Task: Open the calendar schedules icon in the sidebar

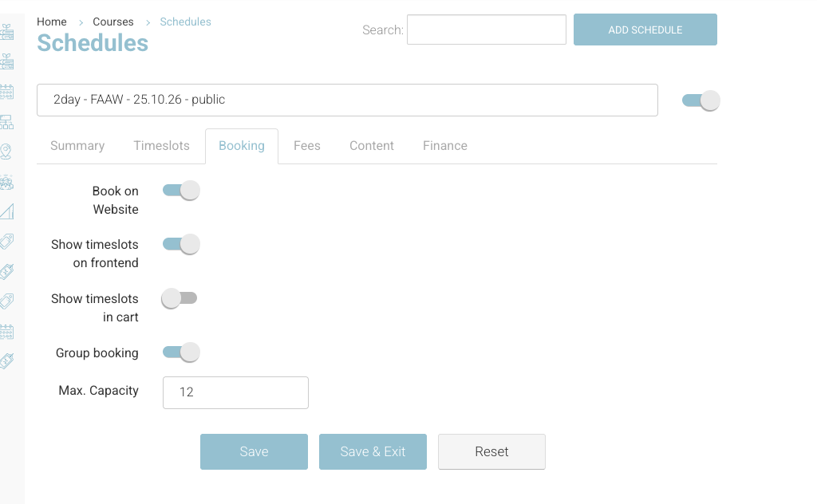Action: point(10,92)
